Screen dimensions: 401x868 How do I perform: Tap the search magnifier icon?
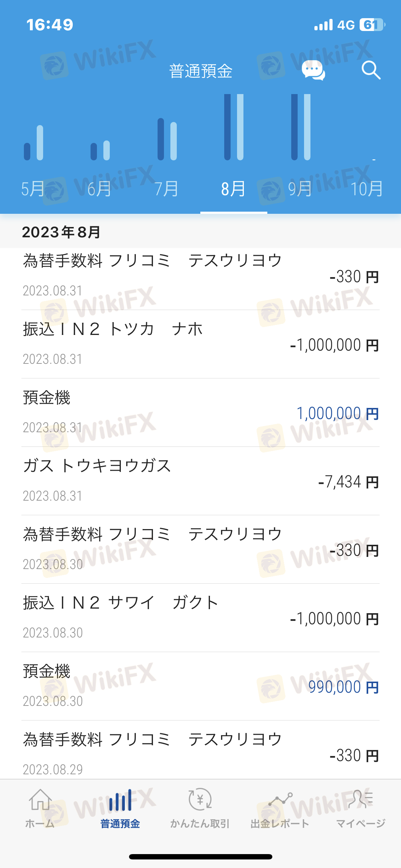(x=371, y=70)
